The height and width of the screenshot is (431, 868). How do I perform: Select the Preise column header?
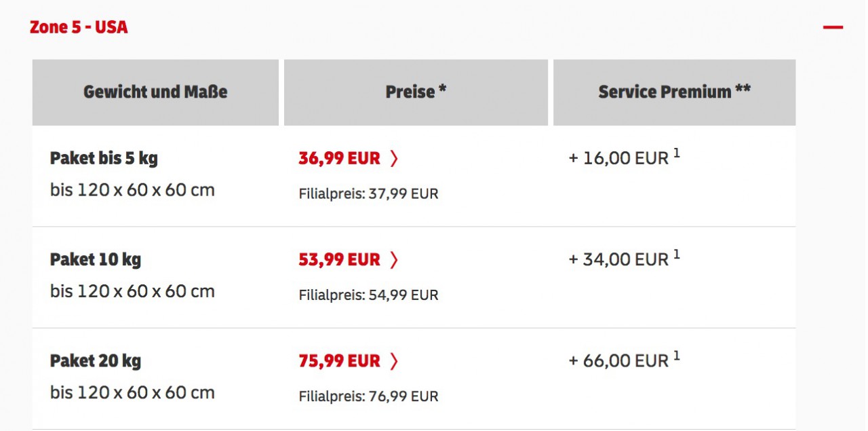[x=416, y=92]
